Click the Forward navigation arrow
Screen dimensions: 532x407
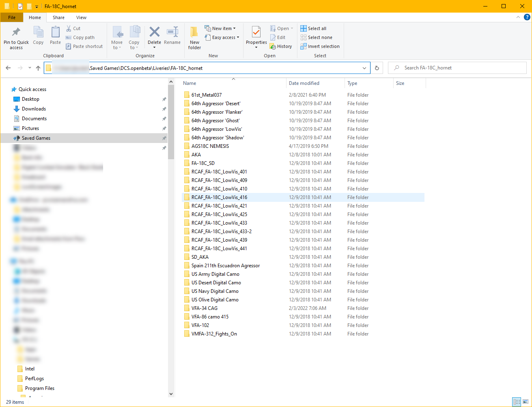coord(20,68)
